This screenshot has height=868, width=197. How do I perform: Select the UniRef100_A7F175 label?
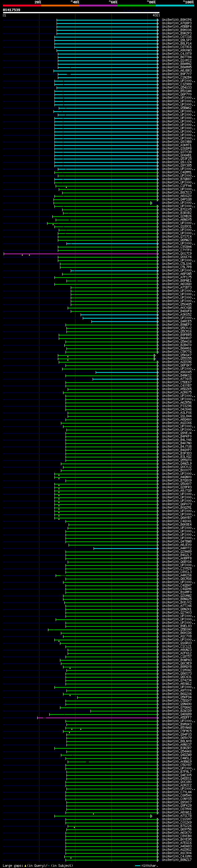click(x=177, y=277)
